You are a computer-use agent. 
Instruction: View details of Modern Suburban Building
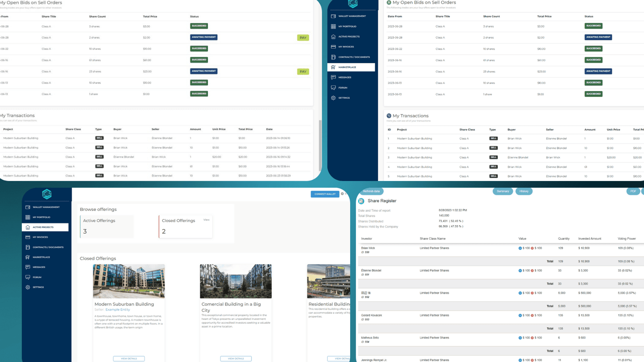pyautogui.click(x=128, y=358)
